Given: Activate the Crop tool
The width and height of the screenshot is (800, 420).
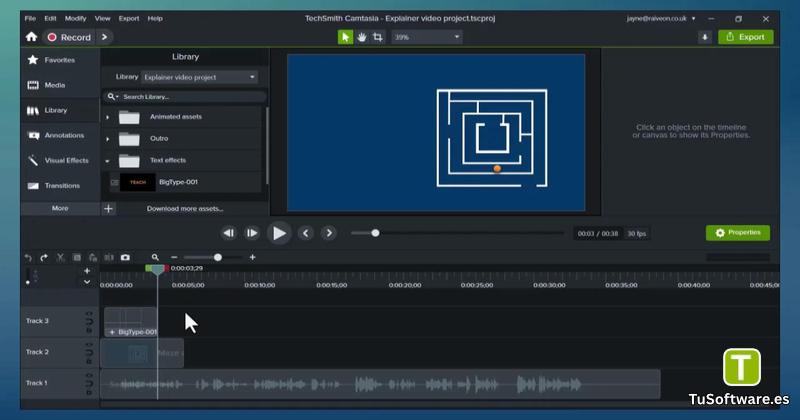Looking at the screenshot, I should 378,37.
